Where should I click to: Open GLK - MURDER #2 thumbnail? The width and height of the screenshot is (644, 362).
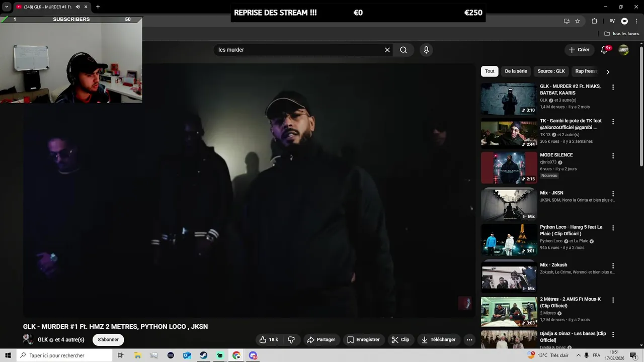pyautogui.click(x=509, y=99)
